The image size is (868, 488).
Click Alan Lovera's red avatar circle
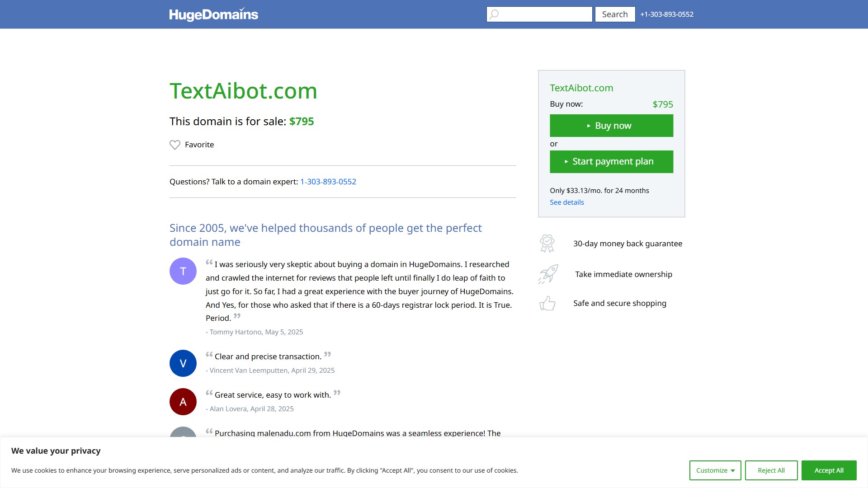[x=183, y=401]
